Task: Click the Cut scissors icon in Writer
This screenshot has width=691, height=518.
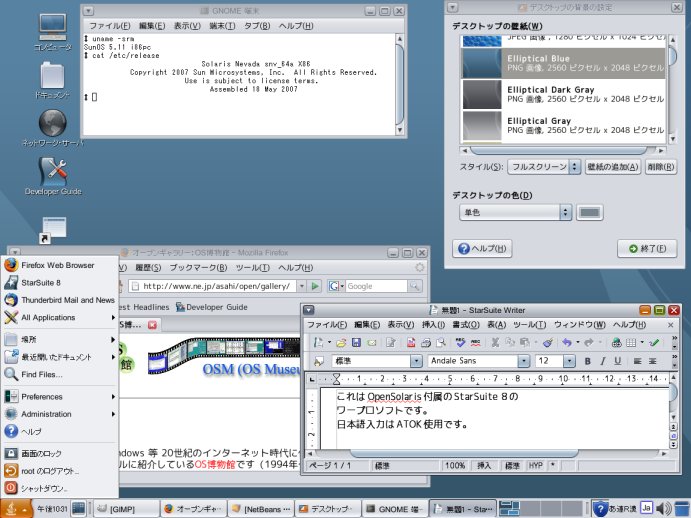Action: [495, 343]
